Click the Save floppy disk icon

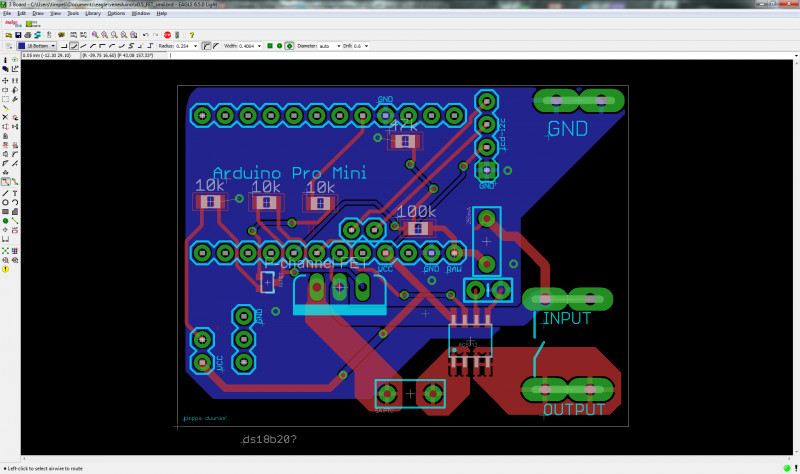(17, 35)
